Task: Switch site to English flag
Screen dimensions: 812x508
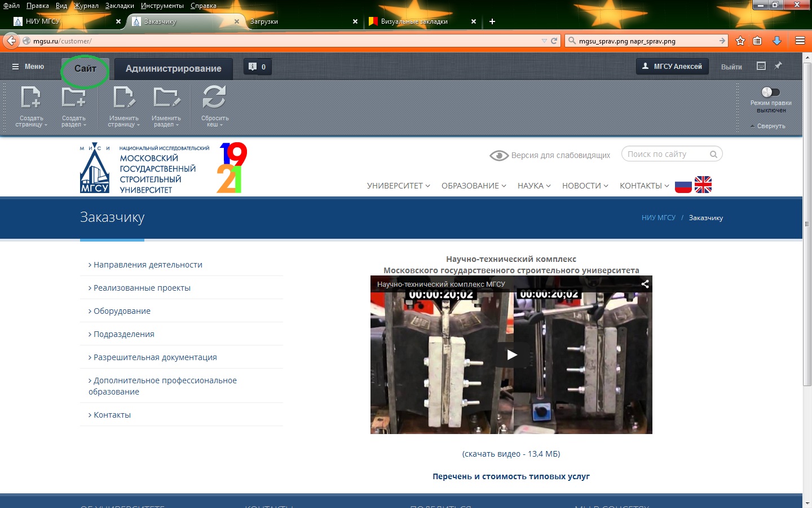Action: [703, 185]
